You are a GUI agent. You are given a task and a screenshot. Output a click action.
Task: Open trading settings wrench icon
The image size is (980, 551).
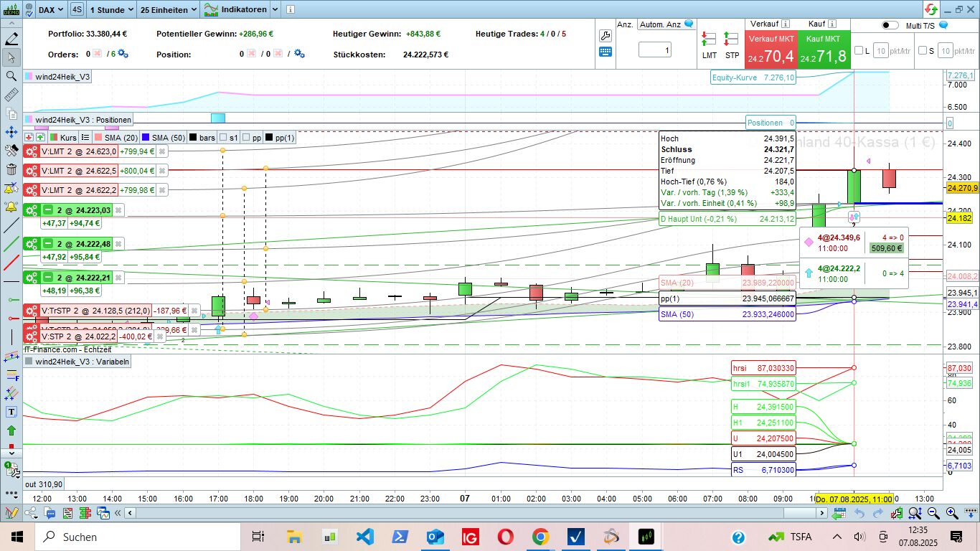click(605, 37)
